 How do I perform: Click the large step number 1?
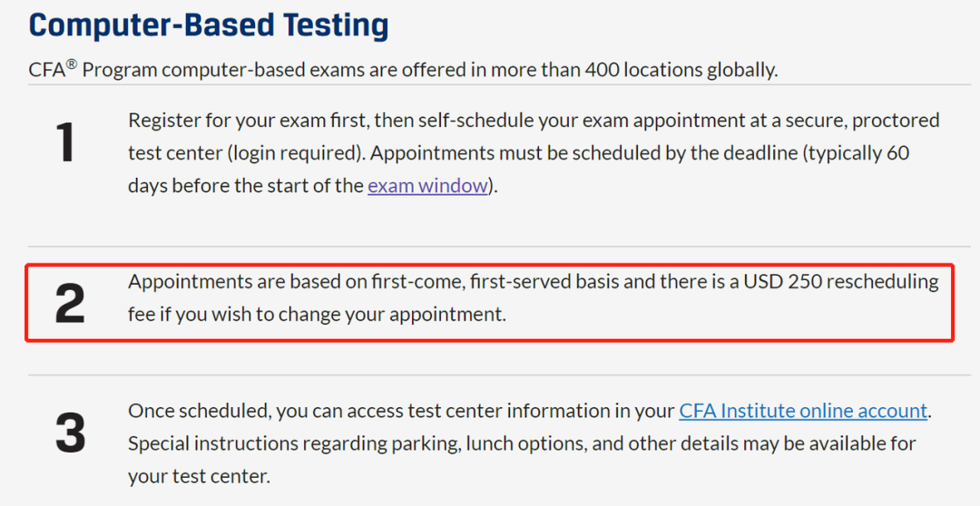click(65, 143)
